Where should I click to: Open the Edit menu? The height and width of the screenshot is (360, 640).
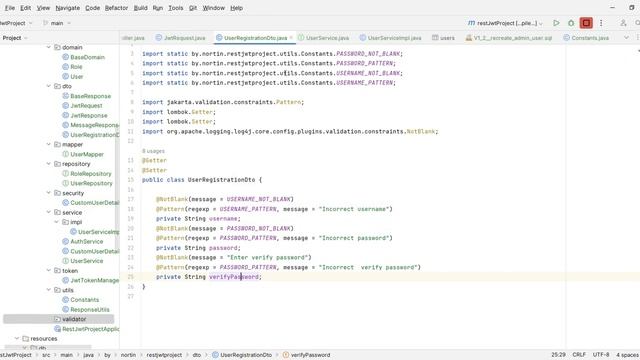tap(25, 8)
